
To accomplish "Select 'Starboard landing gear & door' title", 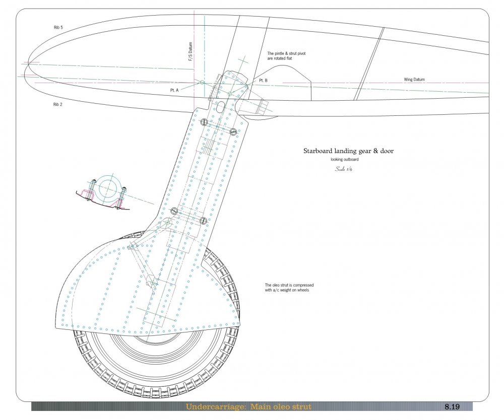I will [x=348, y=151].
